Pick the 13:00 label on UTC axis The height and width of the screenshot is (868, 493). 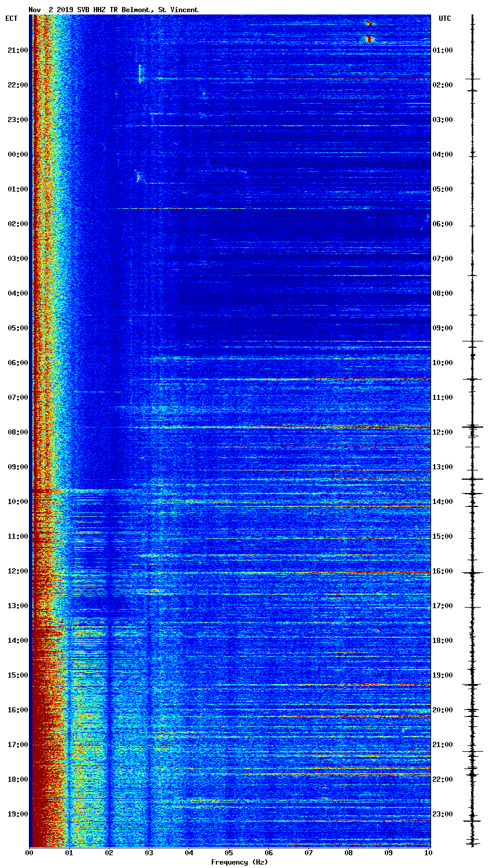coord(443,467)
